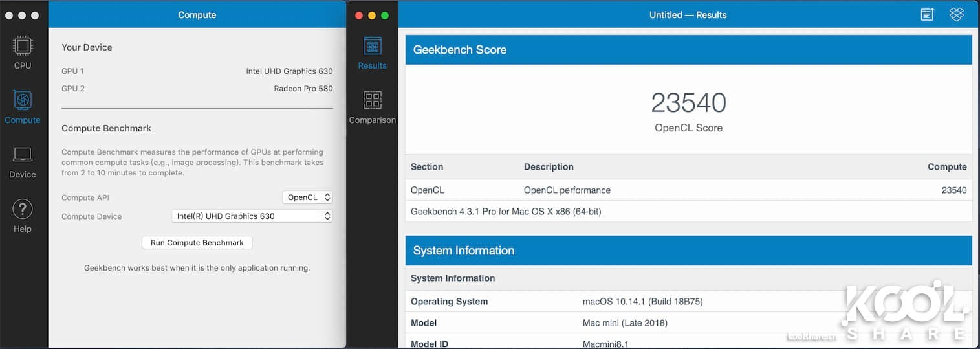
Task: Click the Run Compute Benchmark button
Action: 197,243
